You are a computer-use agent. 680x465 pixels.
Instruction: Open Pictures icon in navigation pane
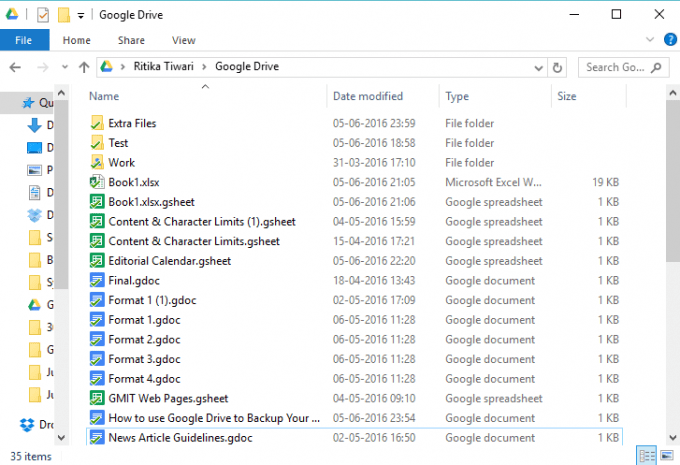click(x=35, y=170)
